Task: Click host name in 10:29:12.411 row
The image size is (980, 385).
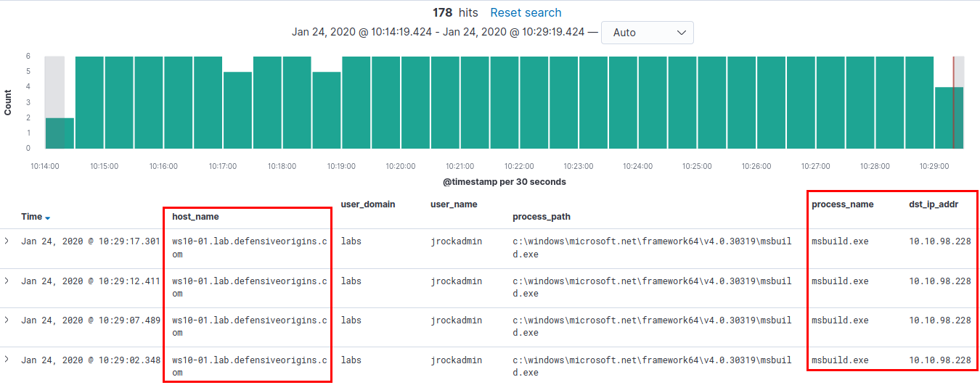Action: (249, 287)
